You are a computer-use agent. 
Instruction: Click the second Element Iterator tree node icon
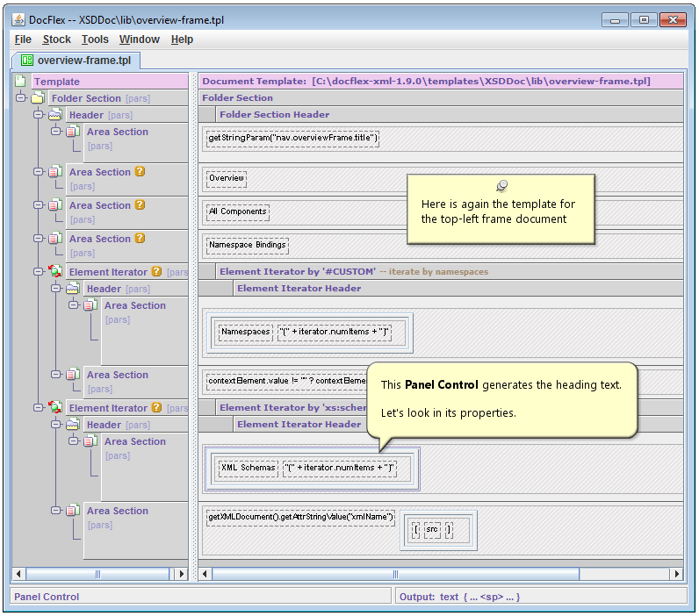click(55, 408)
